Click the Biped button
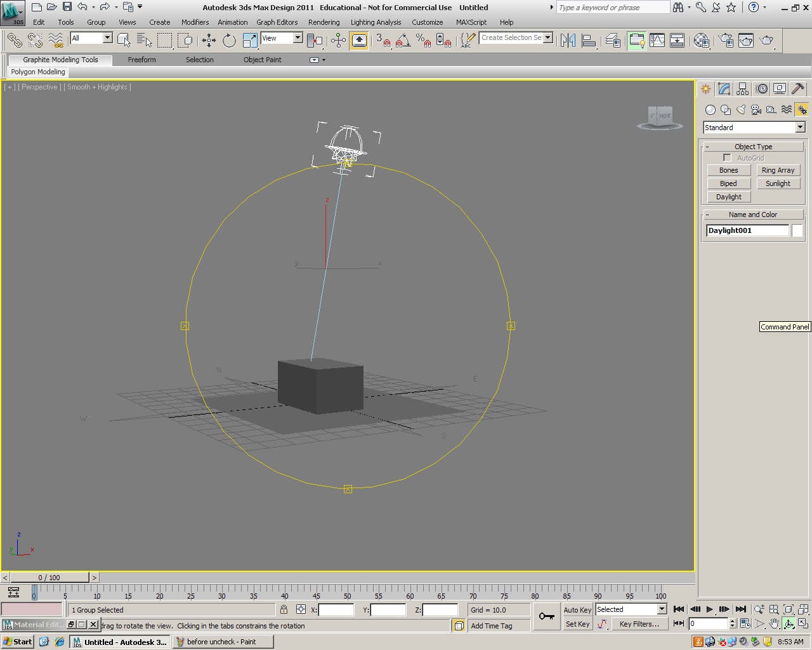This screenshot has width=812, height=650. click(x=729, y=183)
